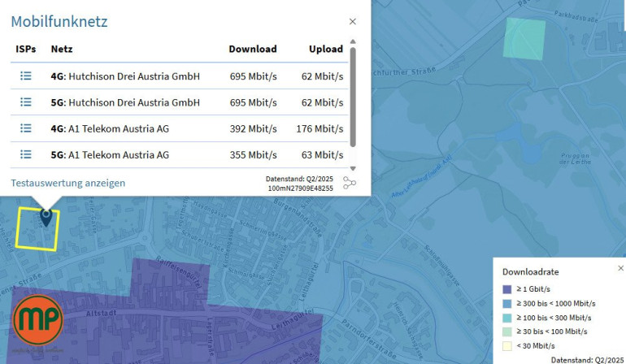Click the < 30 Mbit/s legend swatch
The height and width of the screenshot is (364, 626).
pyautogui.click(x=507, y=345)
